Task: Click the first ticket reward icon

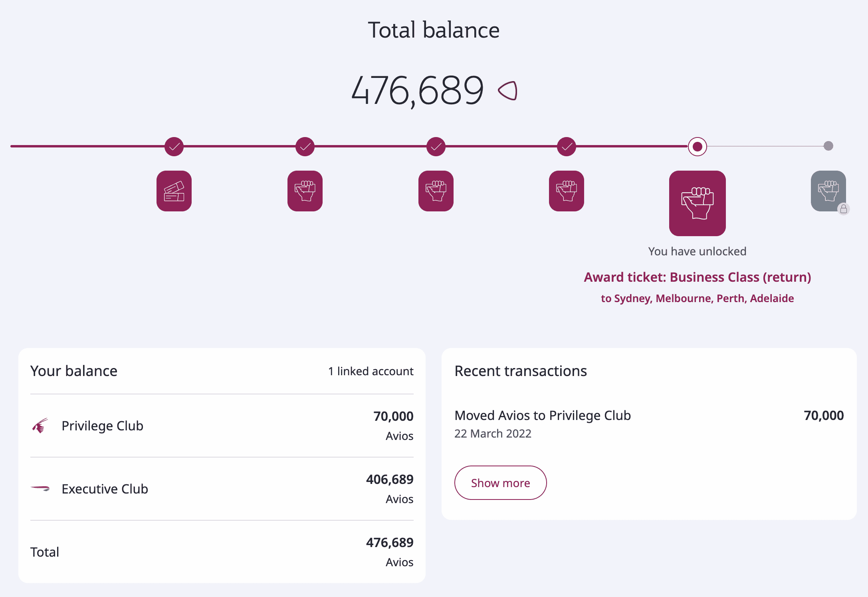Action: [174, 191]
